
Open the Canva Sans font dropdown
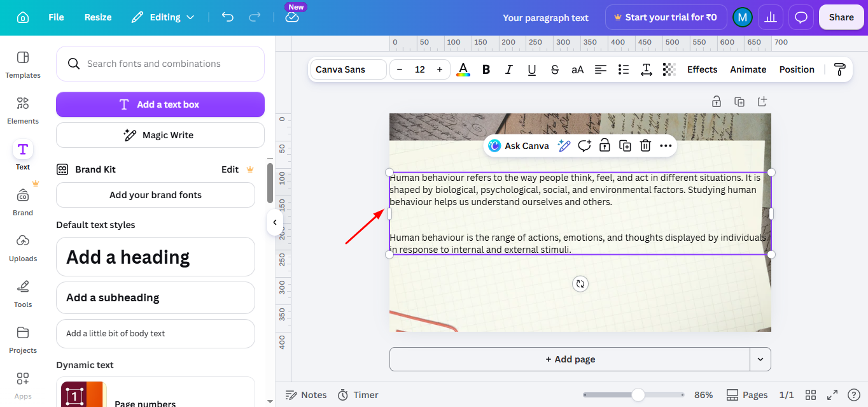pyautogui.click(x=349, y=69)
